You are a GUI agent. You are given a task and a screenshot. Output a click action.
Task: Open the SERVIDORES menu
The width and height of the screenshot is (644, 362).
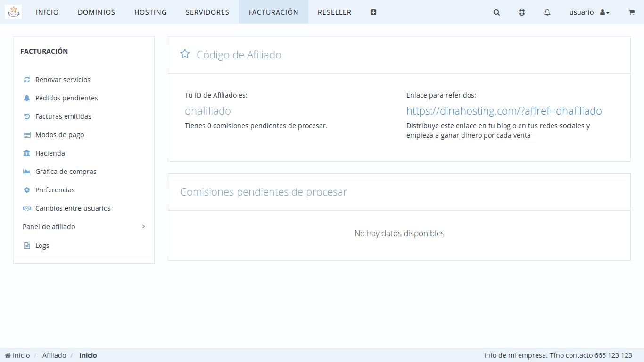coord(207,12)
